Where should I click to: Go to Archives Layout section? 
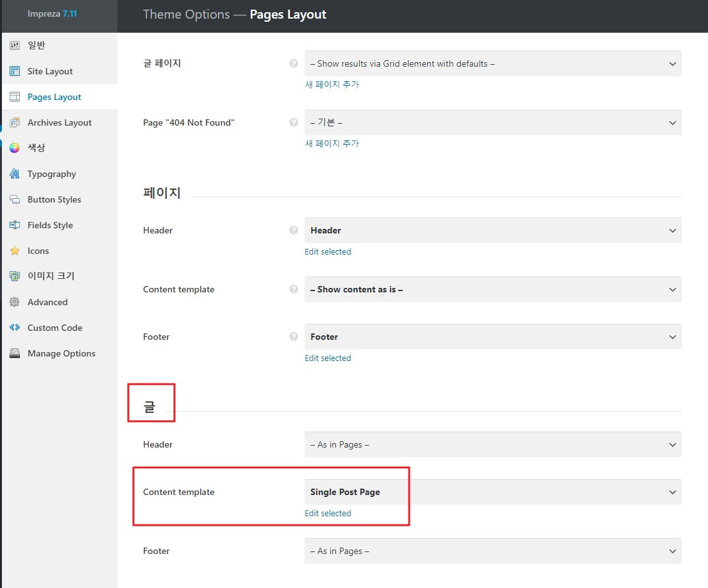tap(60, 122)
